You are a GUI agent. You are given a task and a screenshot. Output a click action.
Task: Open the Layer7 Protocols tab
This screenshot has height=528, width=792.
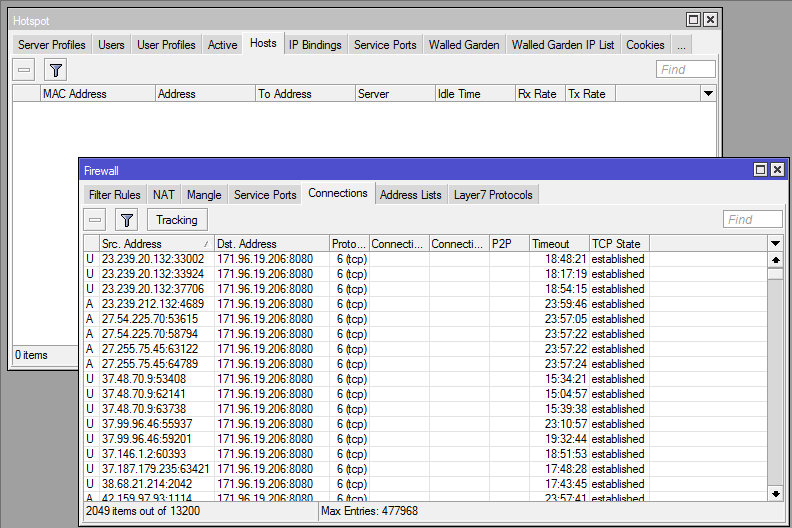493,195
